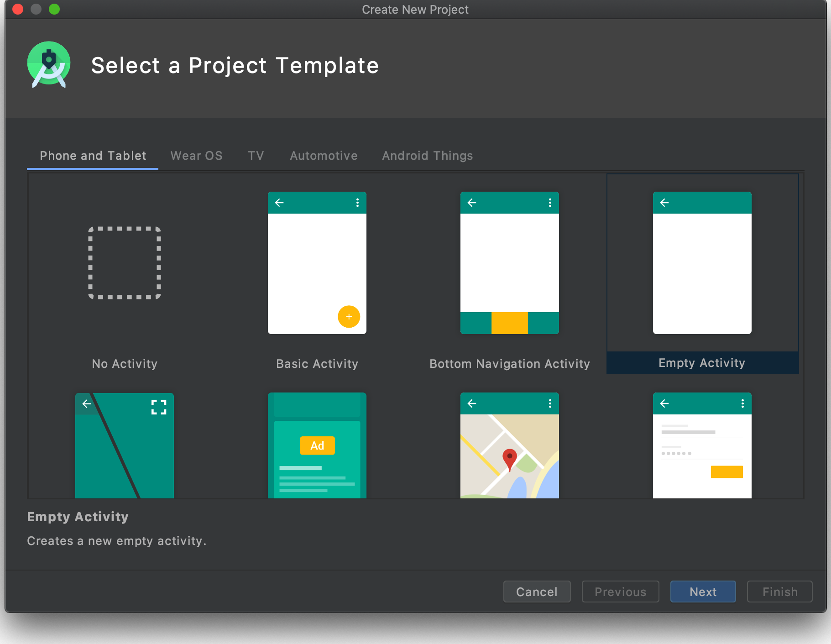The image size is (831, 644).
Task: Select the Empty Activity template thumbnail
Action: pos(702,263)
